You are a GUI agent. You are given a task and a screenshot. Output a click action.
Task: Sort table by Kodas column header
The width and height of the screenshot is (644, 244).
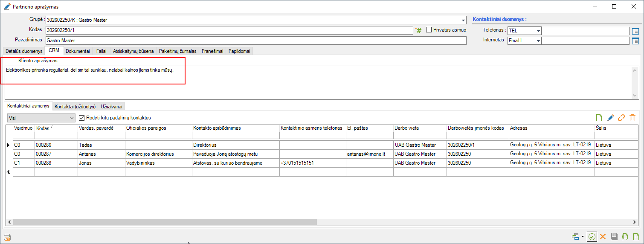[x=43, y=128]
